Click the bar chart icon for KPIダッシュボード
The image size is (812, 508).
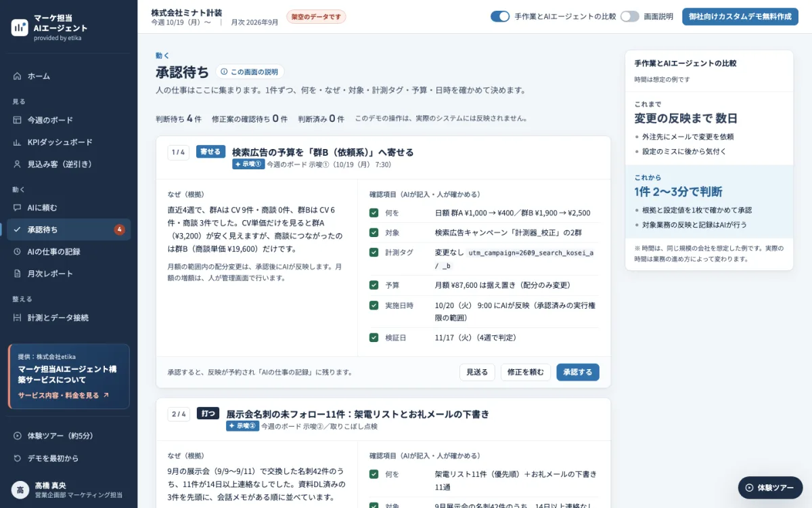coord(18,142)
